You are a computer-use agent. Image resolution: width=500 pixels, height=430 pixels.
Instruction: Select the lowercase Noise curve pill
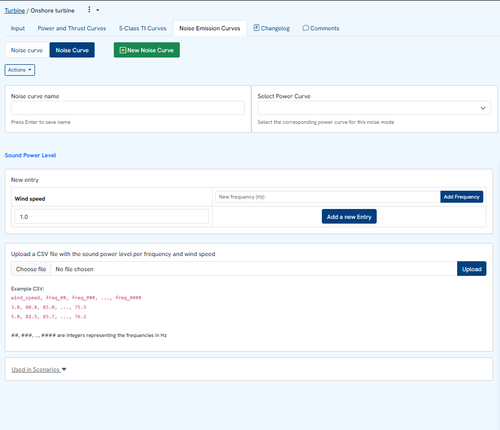(27, 50)
